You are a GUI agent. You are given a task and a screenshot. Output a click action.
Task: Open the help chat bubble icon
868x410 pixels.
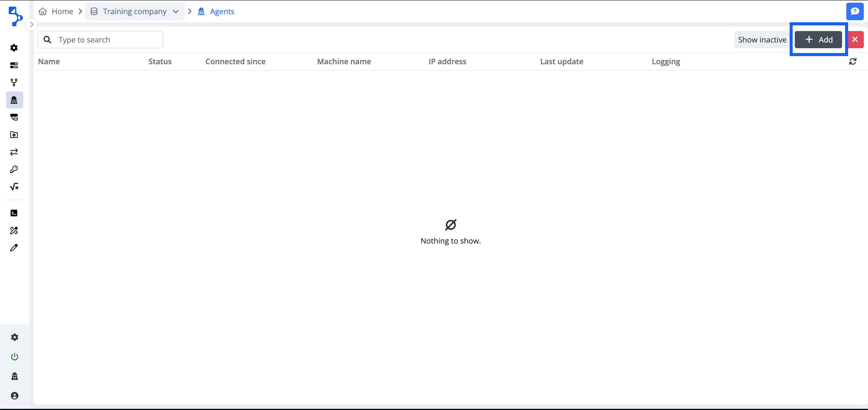coord(855,11)
